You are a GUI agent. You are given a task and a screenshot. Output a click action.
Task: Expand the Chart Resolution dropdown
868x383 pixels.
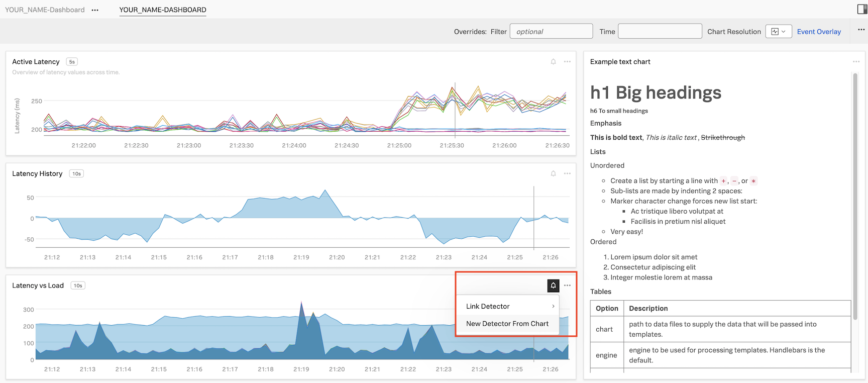pos(778,32)
